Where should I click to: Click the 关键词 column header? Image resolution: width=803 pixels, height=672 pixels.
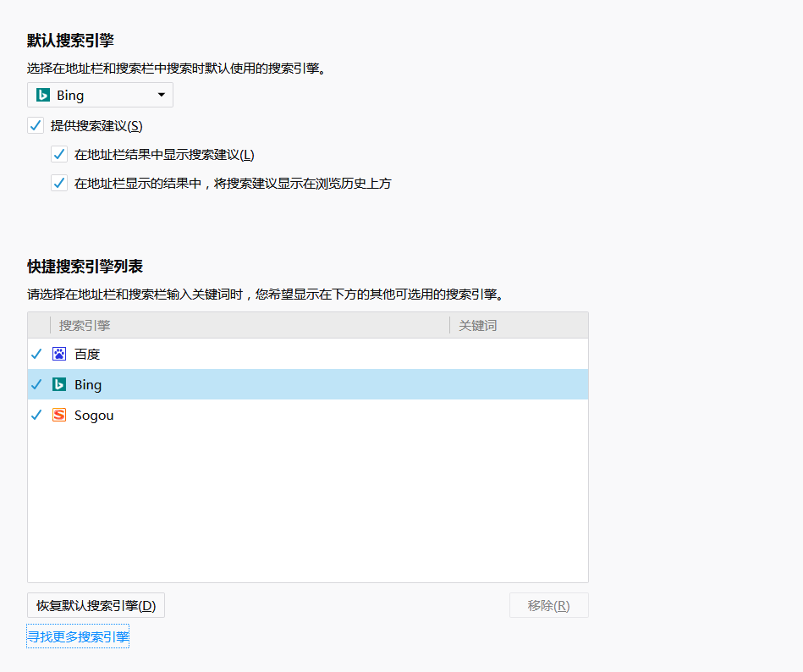(519, 325)
